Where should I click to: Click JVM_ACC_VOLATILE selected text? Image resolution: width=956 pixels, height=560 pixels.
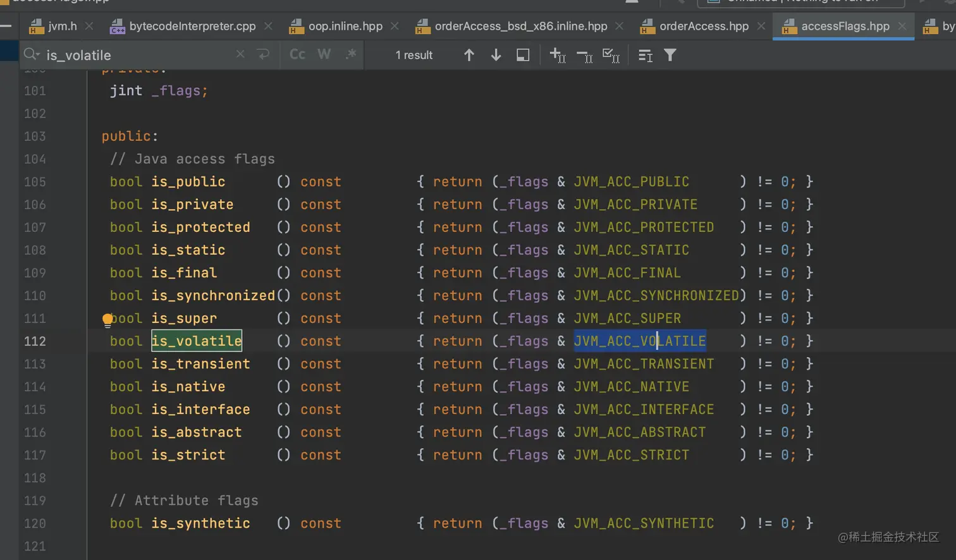click(x=640, y=341)
